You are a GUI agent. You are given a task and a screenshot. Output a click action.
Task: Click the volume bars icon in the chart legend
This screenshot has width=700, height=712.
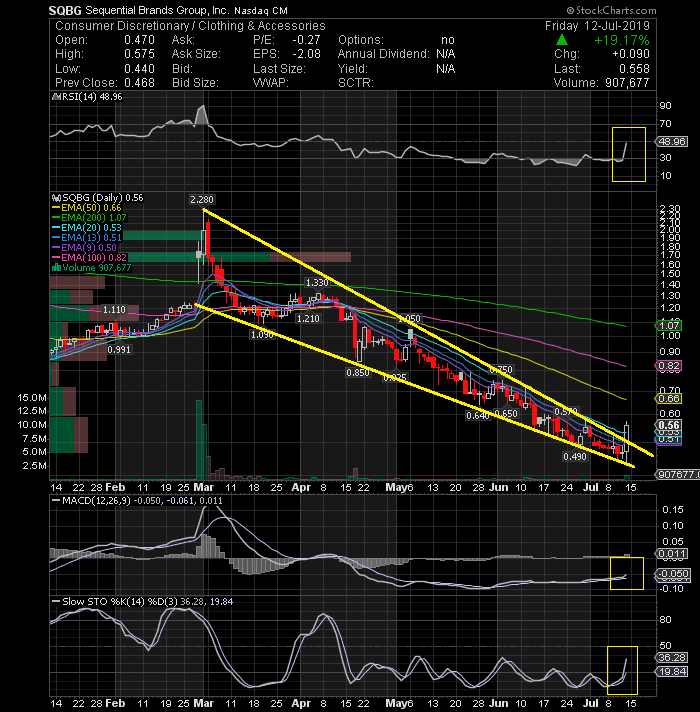[x=56, y=268]
